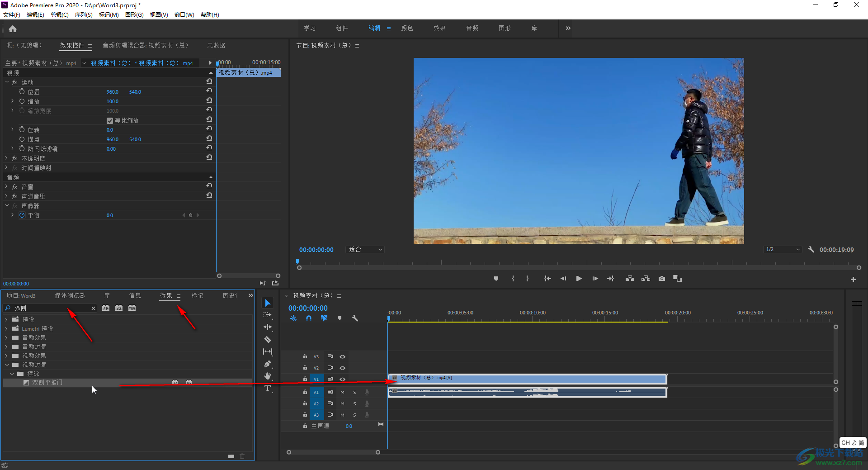Step forward one frame in program monitor

tap(595, 279)
